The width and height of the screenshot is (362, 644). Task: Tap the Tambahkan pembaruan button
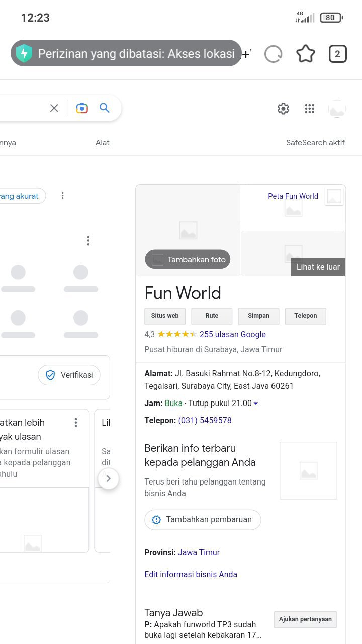click(203, 520)
